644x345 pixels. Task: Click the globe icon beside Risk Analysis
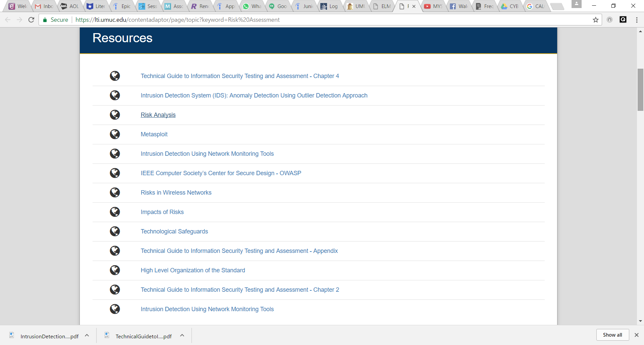pyautogui.click(x=115, y=115)
